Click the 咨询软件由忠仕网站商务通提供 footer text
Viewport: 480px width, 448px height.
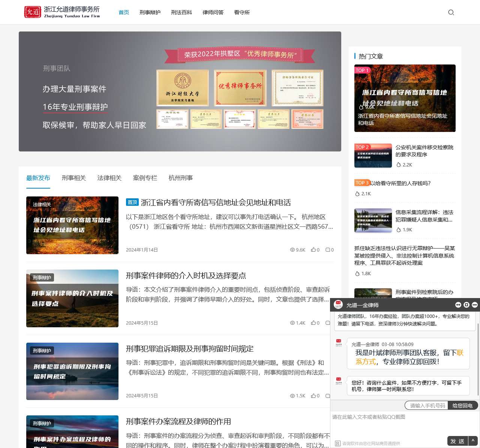click(371, 444)
